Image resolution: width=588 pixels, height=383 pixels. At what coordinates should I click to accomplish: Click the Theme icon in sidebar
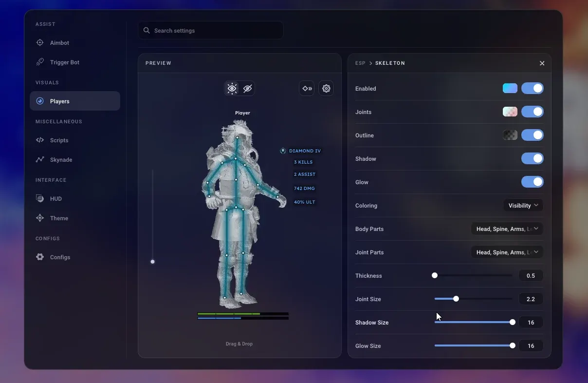[x=40, y=218]
